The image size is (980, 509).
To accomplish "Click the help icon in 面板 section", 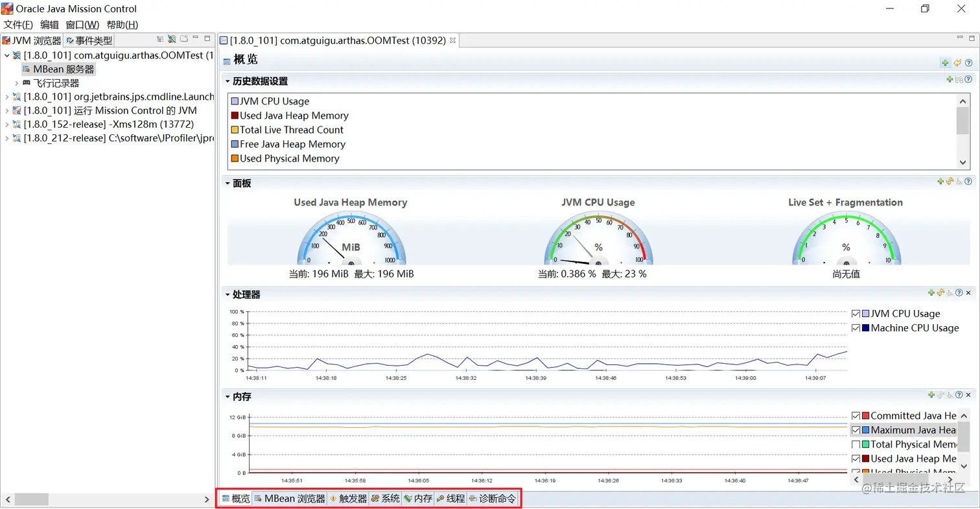I will (x=968, y=182).
